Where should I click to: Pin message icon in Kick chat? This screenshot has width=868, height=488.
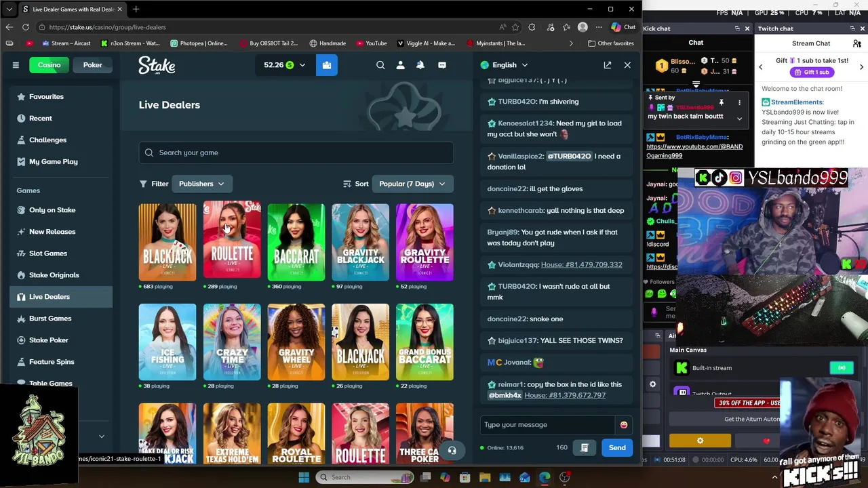(x=721, y=103)
